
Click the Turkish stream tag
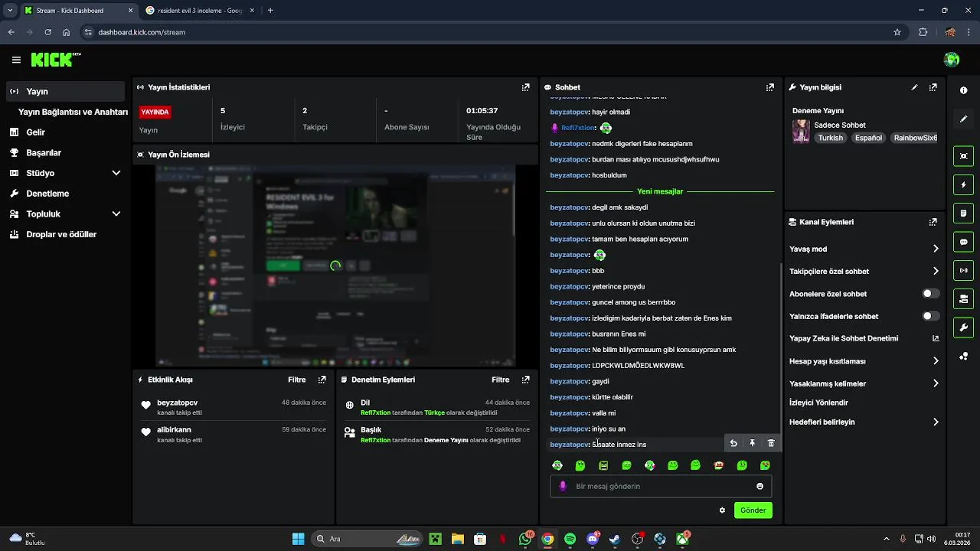(x=830, y=138)
